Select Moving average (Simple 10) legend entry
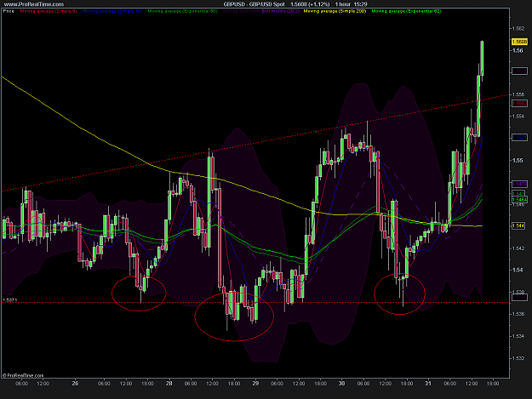Screen dimensions: 532x399 [112, 11]
